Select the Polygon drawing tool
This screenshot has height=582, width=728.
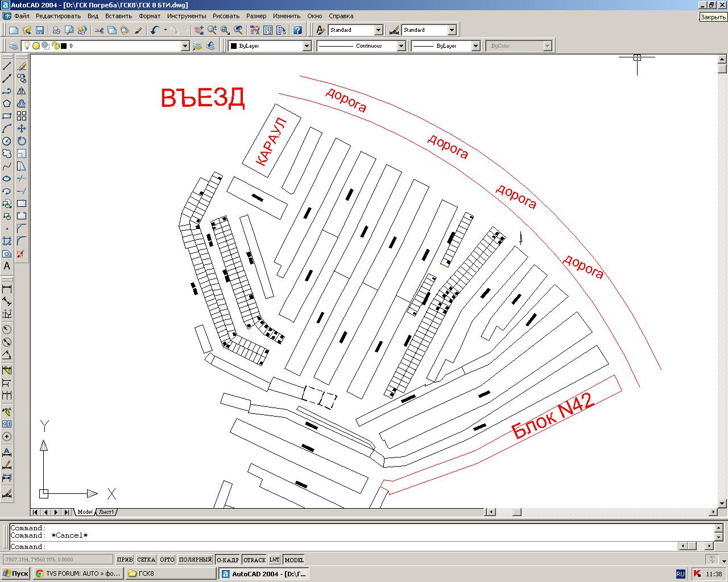[x=7, y=103]
